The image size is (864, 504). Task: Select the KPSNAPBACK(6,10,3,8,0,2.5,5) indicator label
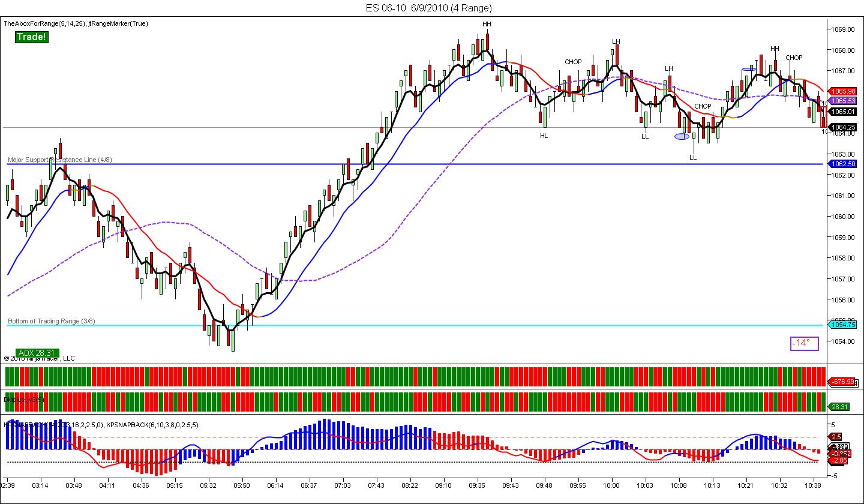click(152, 425)
